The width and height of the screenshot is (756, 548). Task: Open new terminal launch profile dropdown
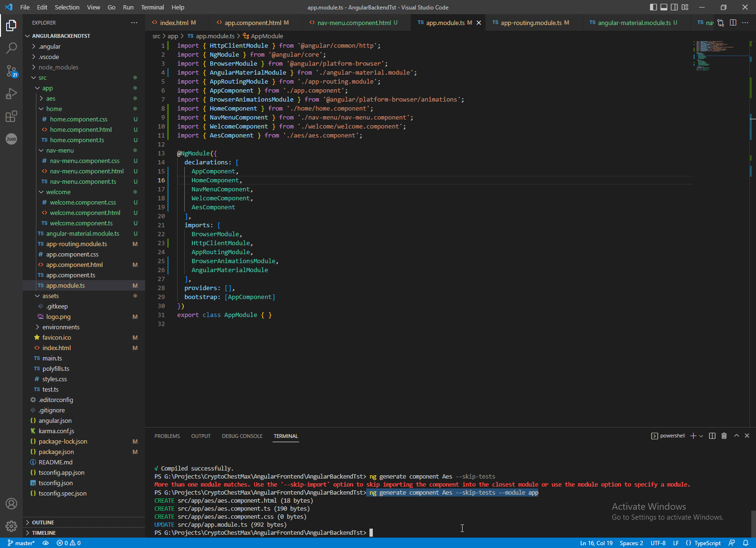(x=701, y=436)
